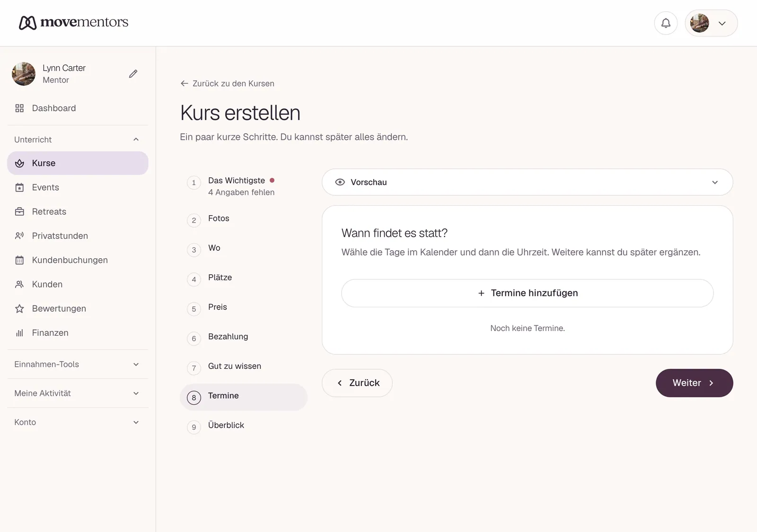This screenshot has width=757, height=532.
Task: Go to step 7 Gut zu wissen
Action: point(244,367)
